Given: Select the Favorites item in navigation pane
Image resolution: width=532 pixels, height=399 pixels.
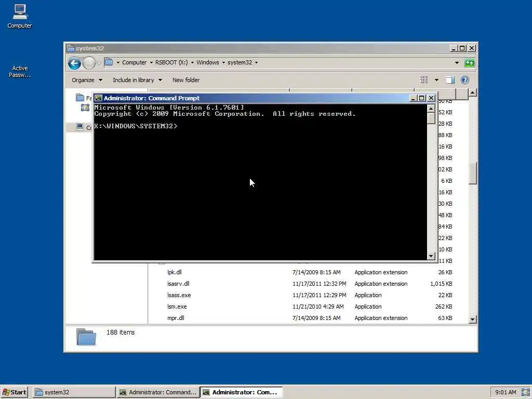Looking at the screenshot, I should [x=84, y=98].
